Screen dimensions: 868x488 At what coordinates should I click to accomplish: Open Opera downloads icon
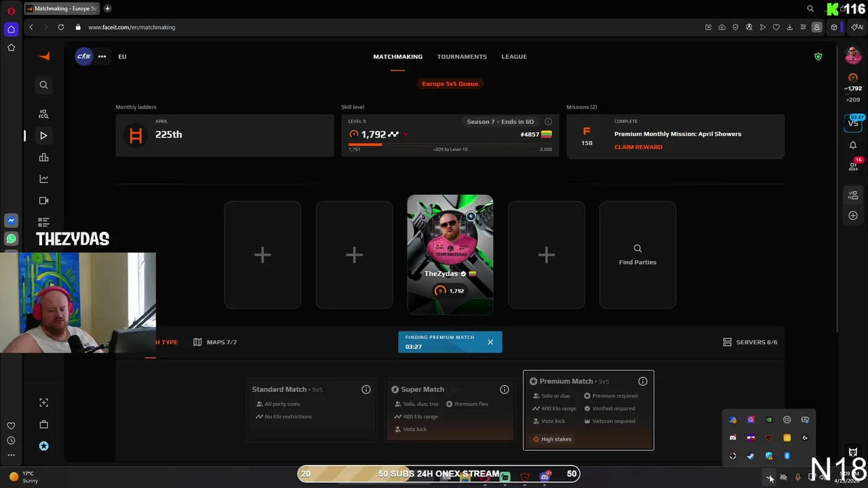tap(789, 27)
